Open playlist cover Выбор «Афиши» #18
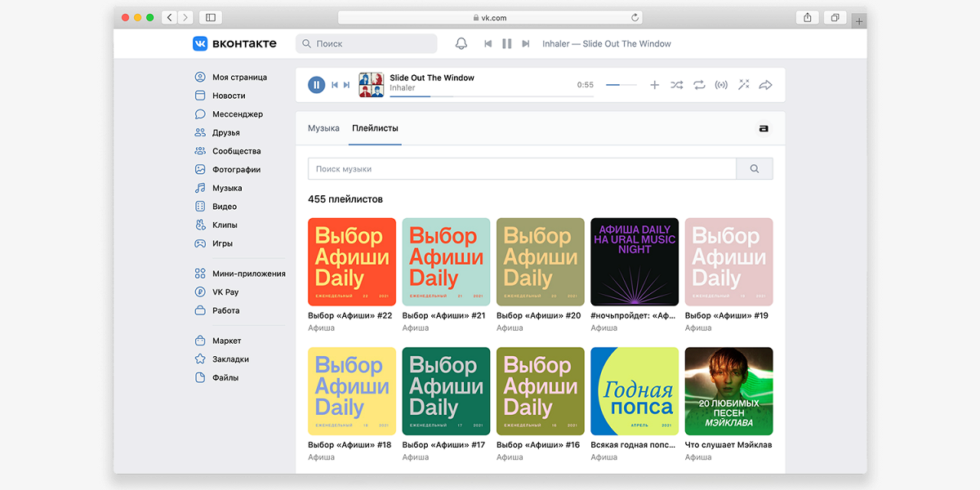The width and height of the screenshot is (980, 490). pos(352,391)
